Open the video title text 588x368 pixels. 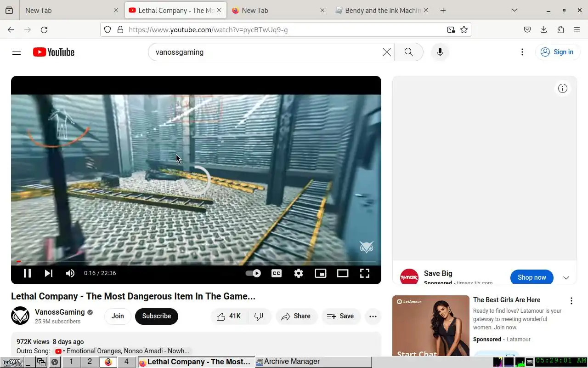pyautogui.click(x=133, y=296)
